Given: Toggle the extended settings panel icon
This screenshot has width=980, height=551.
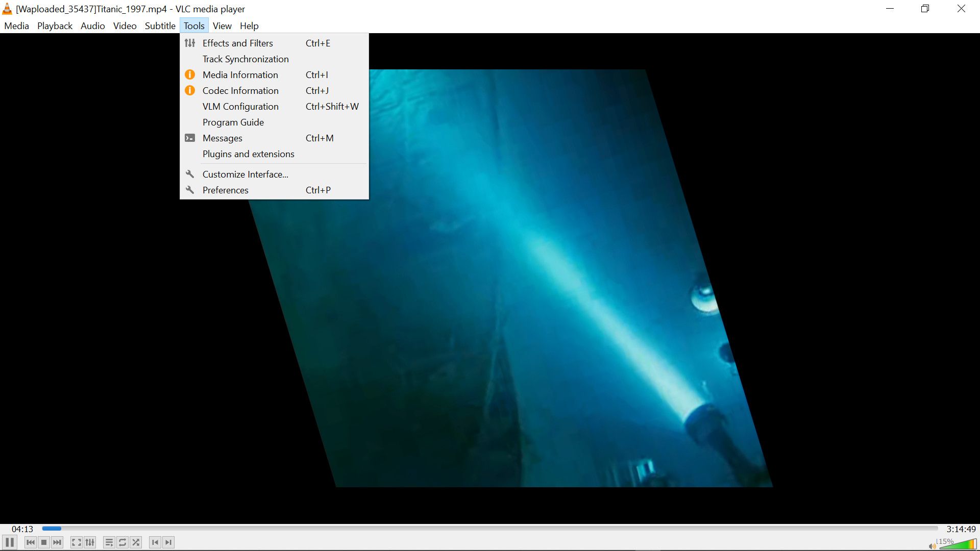Looking at the screenshot, I should (89, 542).
